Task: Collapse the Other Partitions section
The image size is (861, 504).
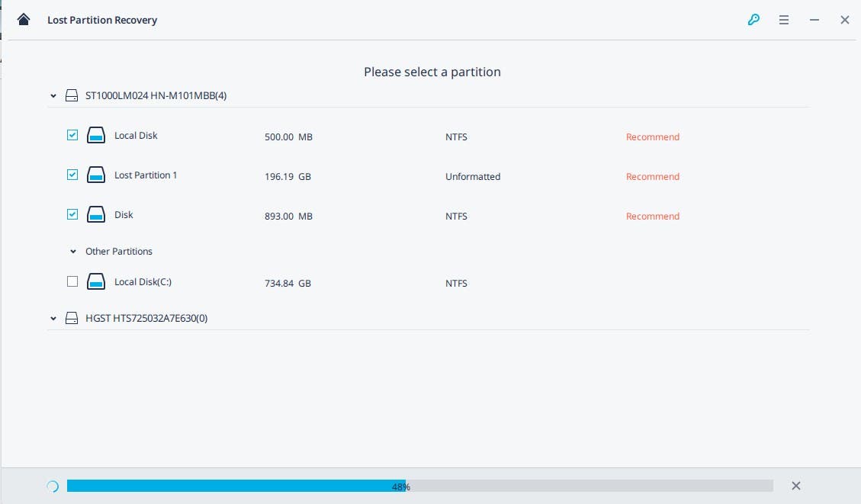Action: [x=73, y=252]
